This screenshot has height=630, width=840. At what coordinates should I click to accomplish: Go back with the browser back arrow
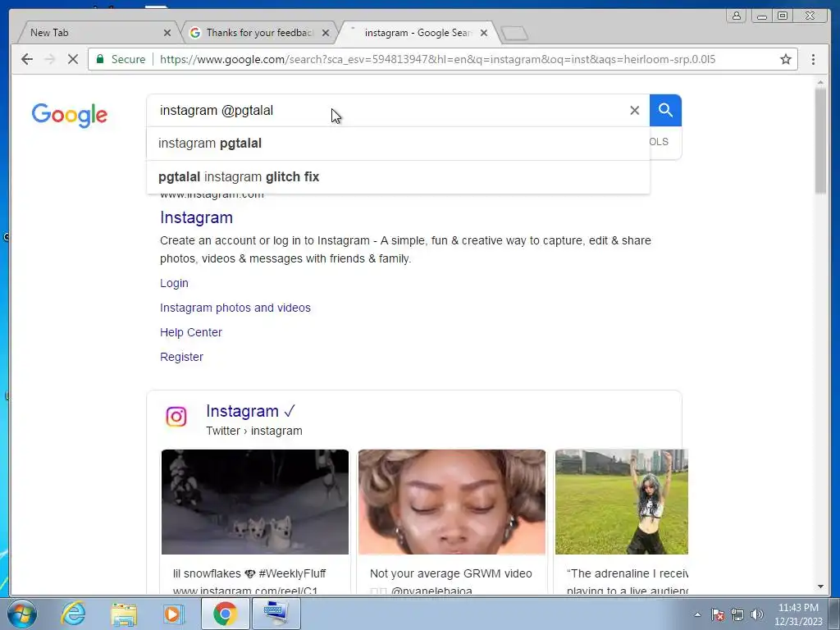(27, 59)
